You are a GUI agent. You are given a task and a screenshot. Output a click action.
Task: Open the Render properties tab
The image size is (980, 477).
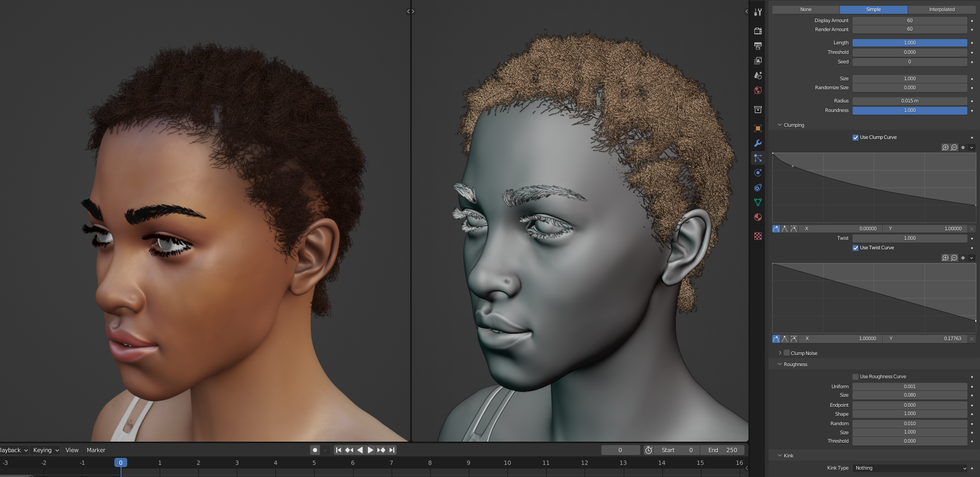click(758, 30)
